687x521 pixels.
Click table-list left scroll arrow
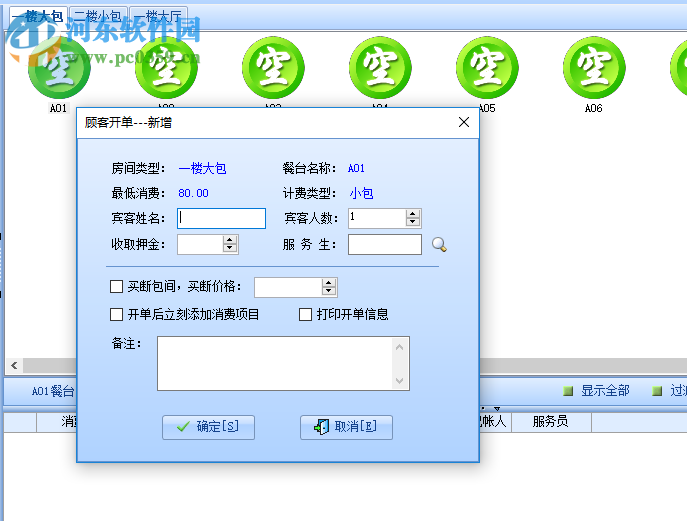pos(14,365)
